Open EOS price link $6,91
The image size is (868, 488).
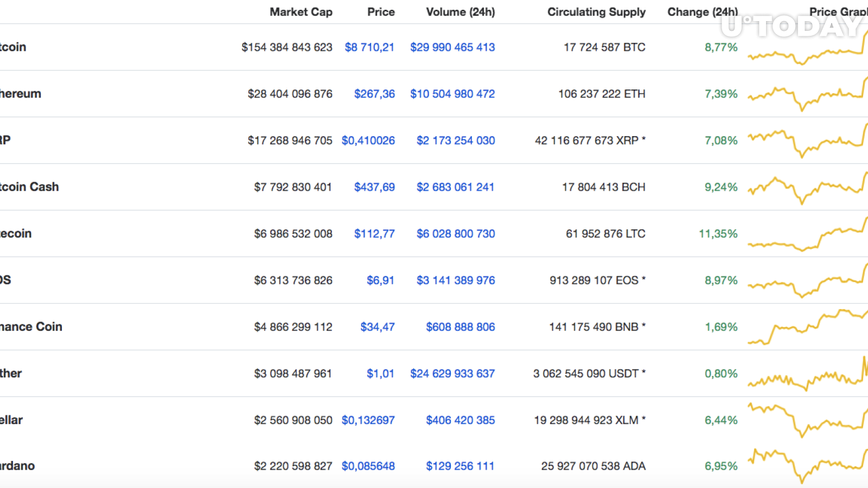tap(380, 280)
